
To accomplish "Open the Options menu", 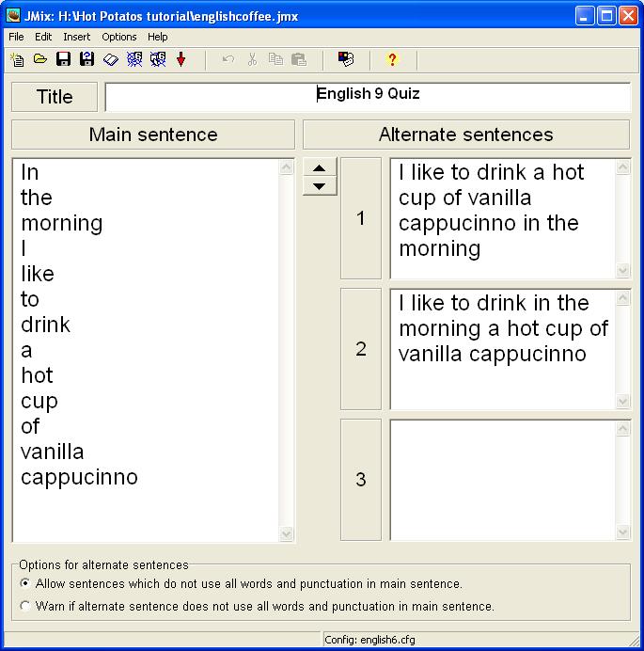I will pyautogui.click(x=119, y=37).
